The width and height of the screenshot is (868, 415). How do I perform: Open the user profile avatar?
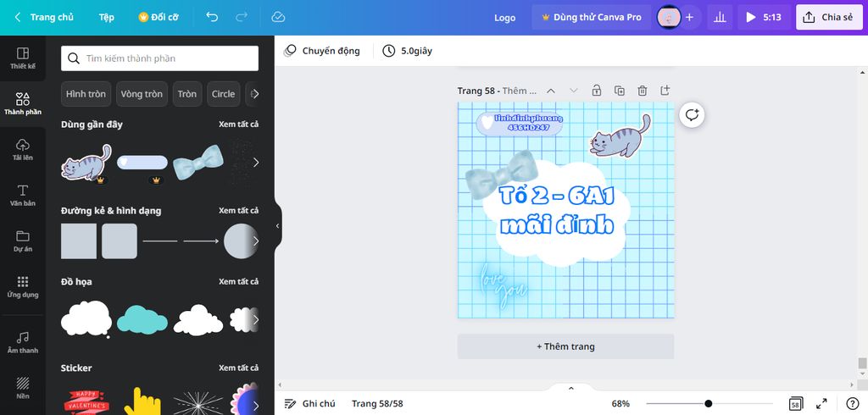click(x=668, y=17)
